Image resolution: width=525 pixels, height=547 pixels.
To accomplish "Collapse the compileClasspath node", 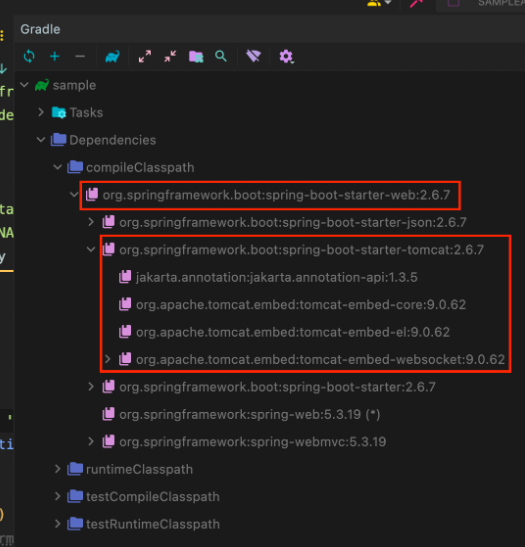I will pyautogui.click(x=58, y=167).
